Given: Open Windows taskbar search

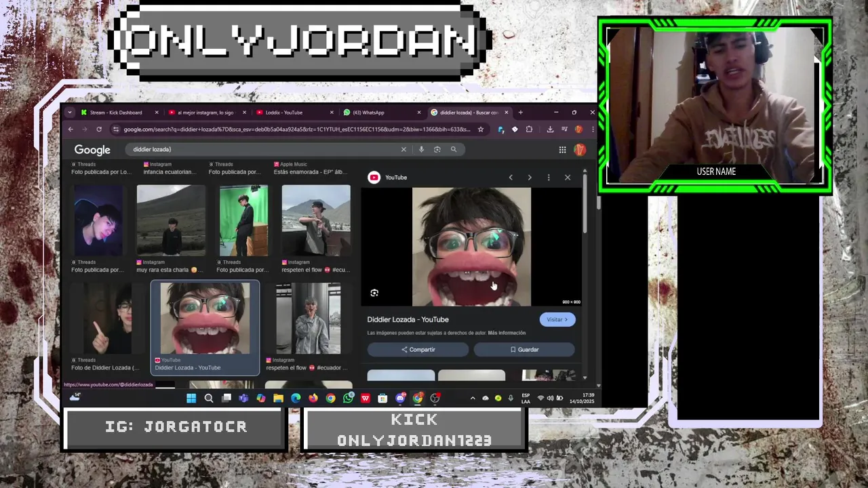Looking at the screenshot, I should tap(209, 399).
